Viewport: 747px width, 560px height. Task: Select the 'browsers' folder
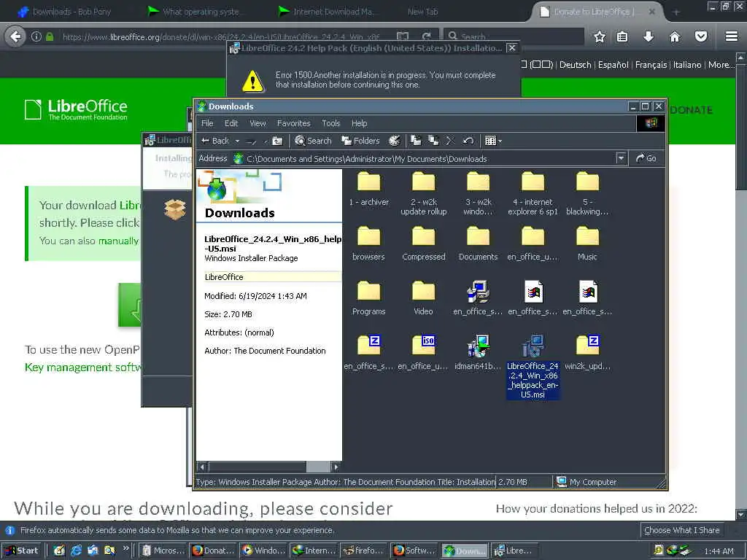pyautogui.click(x=368, y=244)
